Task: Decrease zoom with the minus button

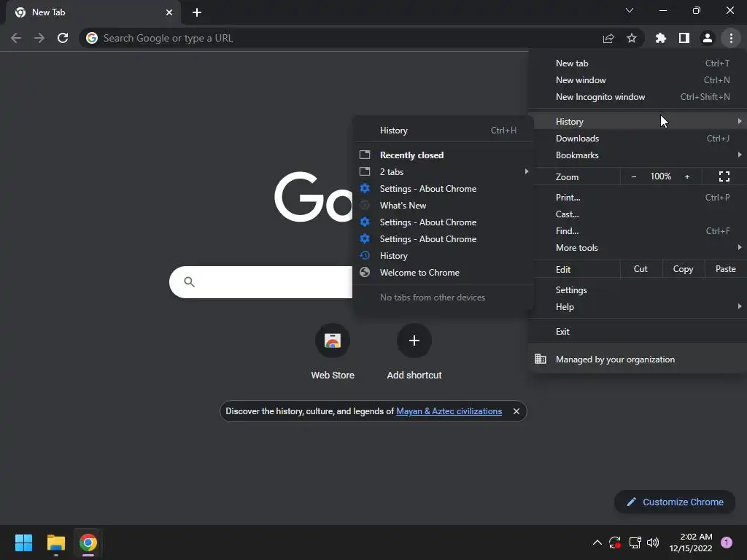Action: pos(634,176)
